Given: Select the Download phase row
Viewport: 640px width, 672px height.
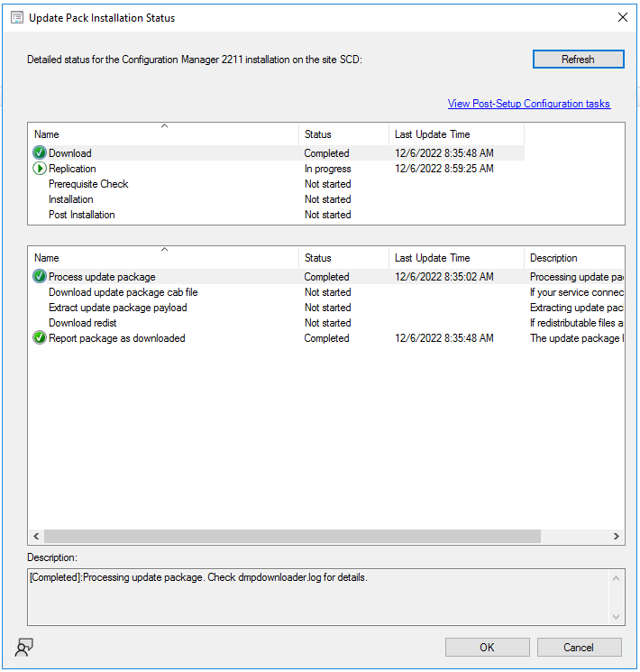Looking at the screenshot, I should click(x=277, y=153).
